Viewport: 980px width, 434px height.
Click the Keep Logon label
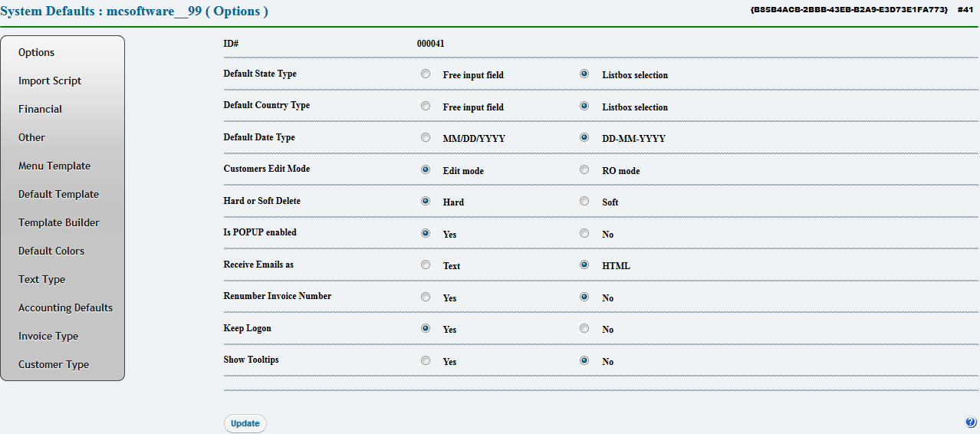point(248,328)
